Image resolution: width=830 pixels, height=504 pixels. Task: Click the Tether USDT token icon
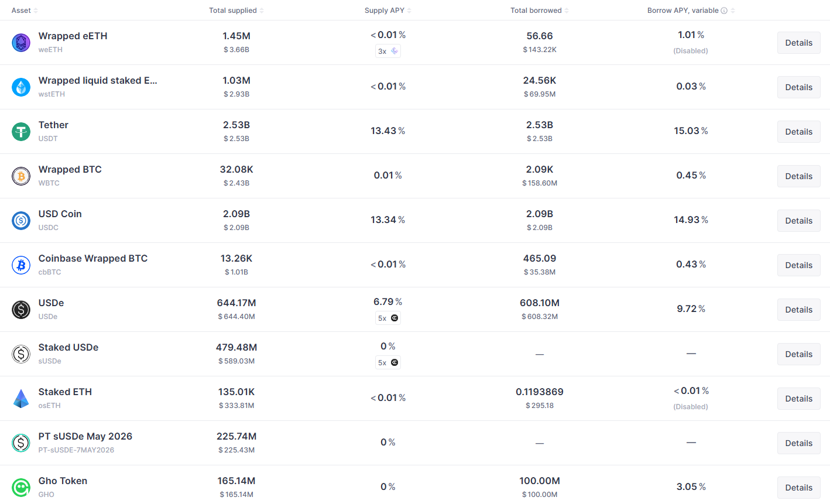click(21, 132)
